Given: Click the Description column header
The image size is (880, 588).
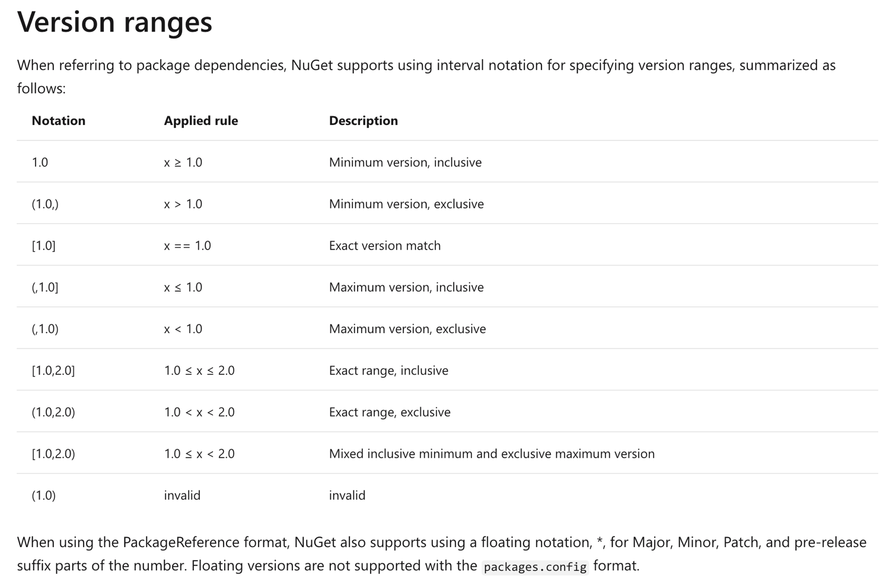Looking at the screenshot, I should click(x=364, y=121).
